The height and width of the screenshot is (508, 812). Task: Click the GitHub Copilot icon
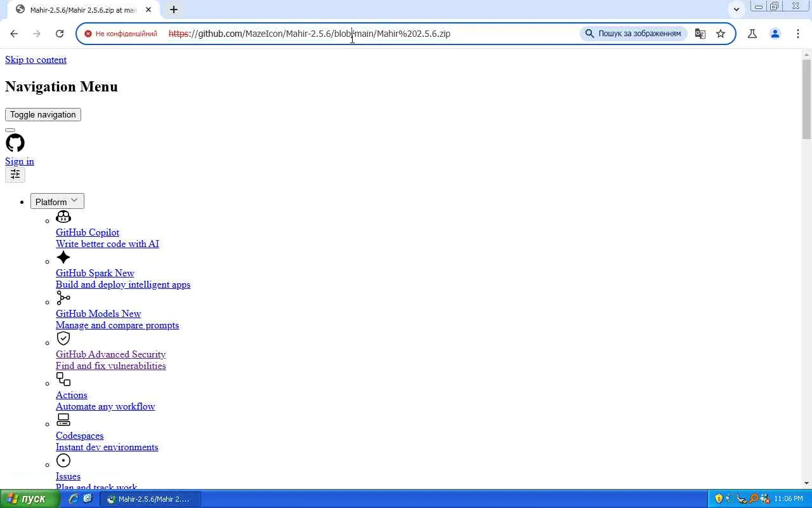pyautogui.click(x=63, y=217)
